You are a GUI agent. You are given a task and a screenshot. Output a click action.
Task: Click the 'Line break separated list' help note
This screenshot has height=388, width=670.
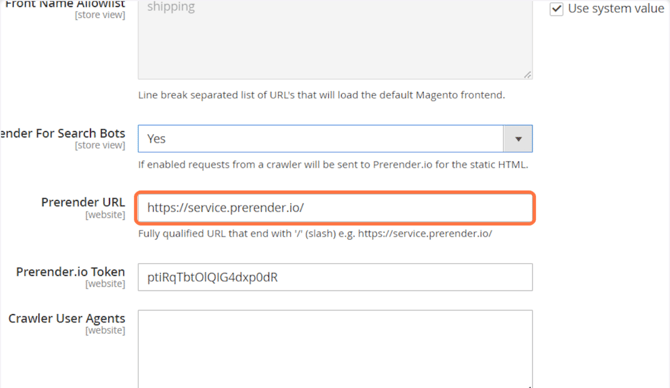pyautogui.click(x=321, y=95)
